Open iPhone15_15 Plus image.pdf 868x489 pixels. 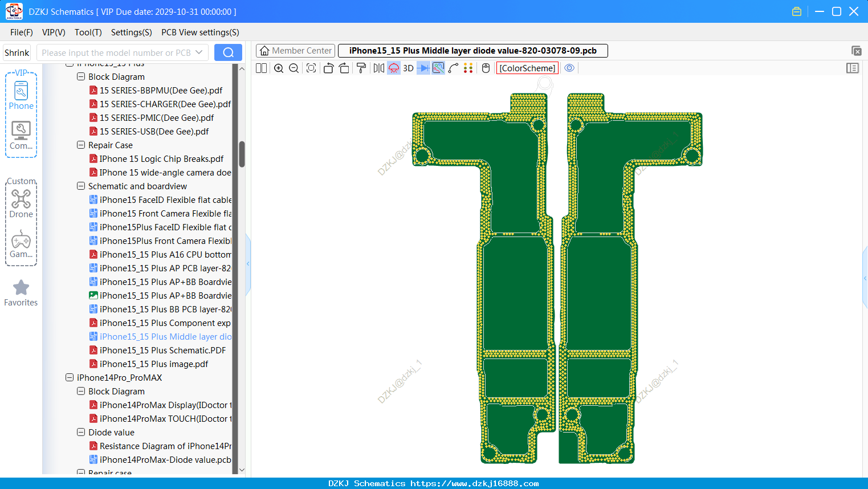149,364
